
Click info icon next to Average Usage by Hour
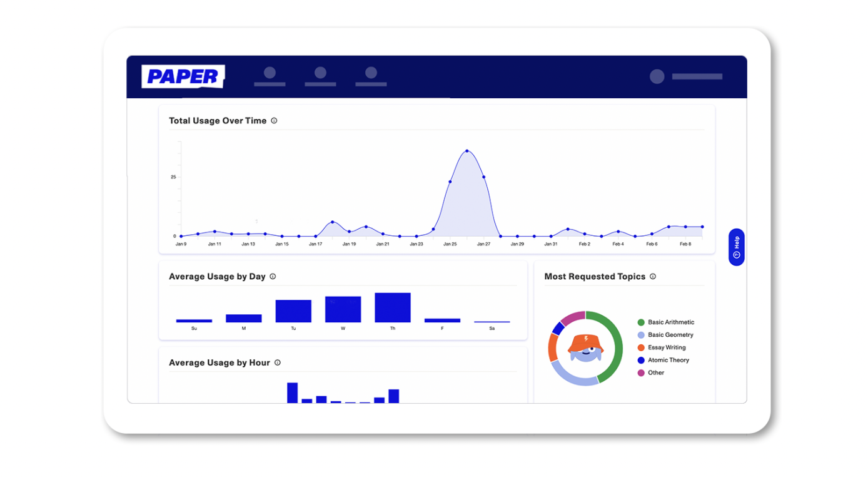(278, 363)
